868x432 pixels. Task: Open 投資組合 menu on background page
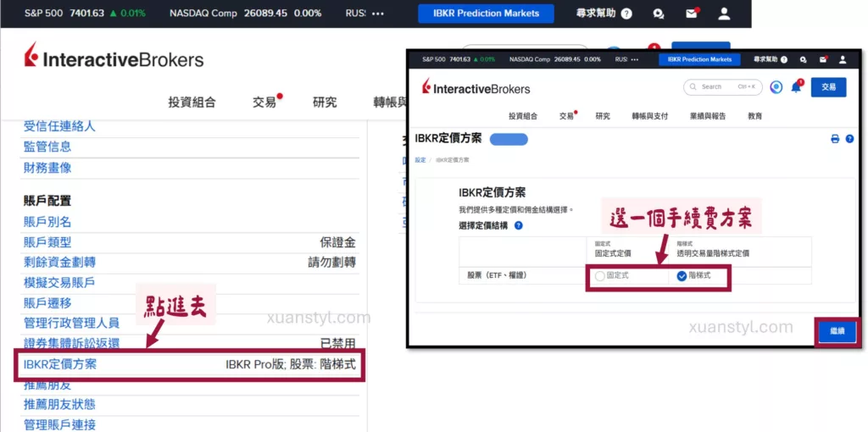click(x=192, y=102)
